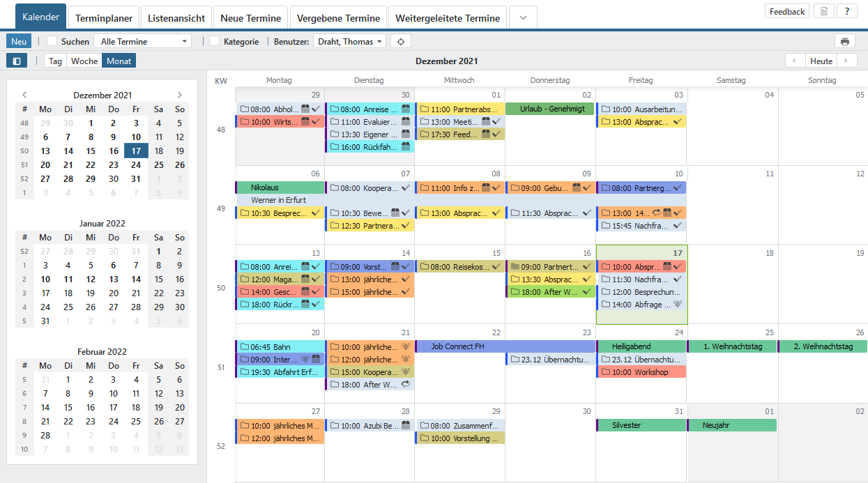Open the Vergebene Termine tab
This screenshot has height=483, width=868.
(338, 17)
